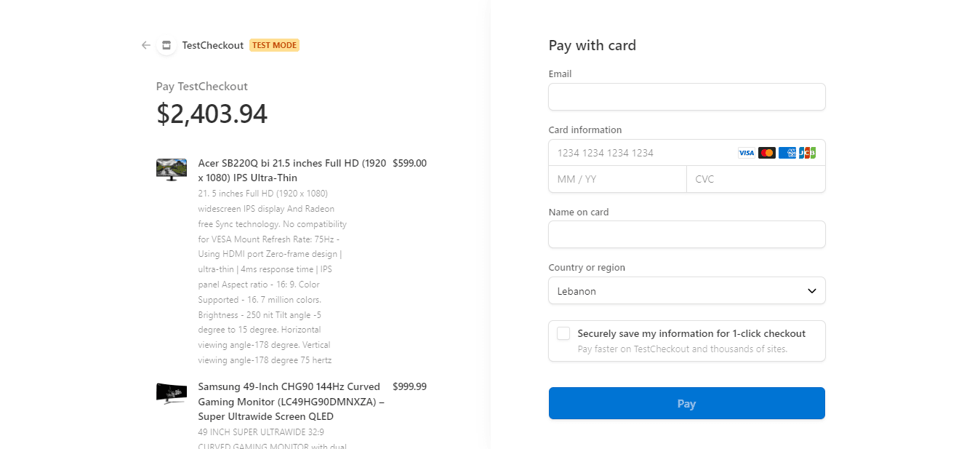
Task: Click the Samsung 49-Inch CHG90 product title
Action: click(292, 402)
